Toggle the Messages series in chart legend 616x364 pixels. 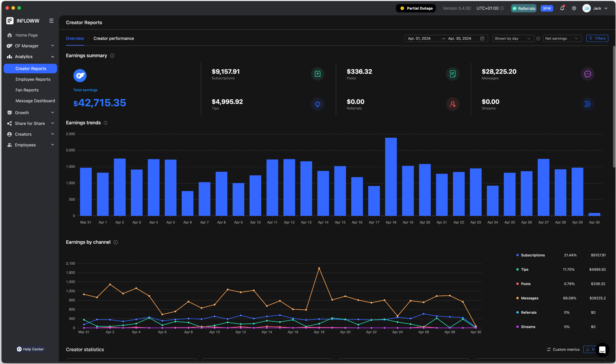529,298
